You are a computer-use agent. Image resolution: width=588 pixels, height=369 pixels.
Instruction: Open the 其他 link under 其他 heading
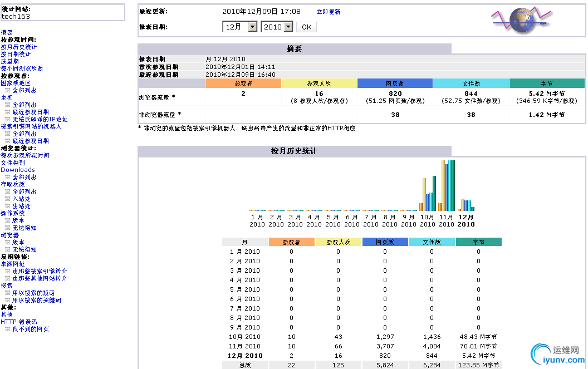click(x=7, y=314)
